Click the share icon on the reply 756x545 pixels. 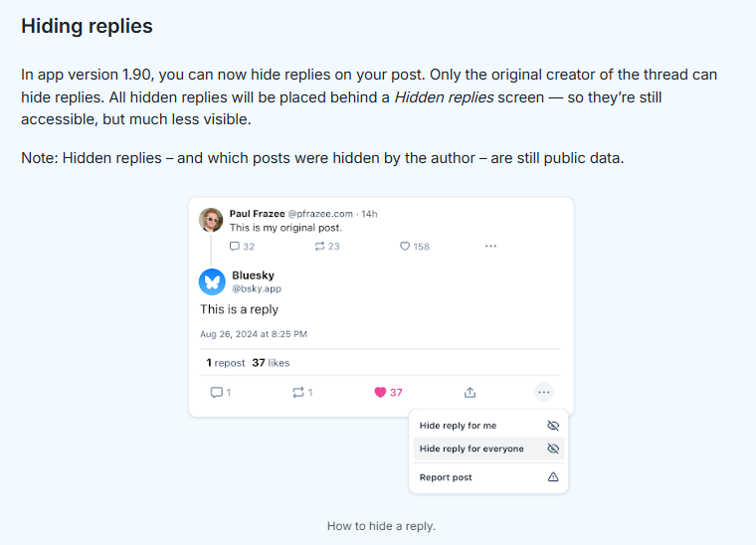coord(471,393)
